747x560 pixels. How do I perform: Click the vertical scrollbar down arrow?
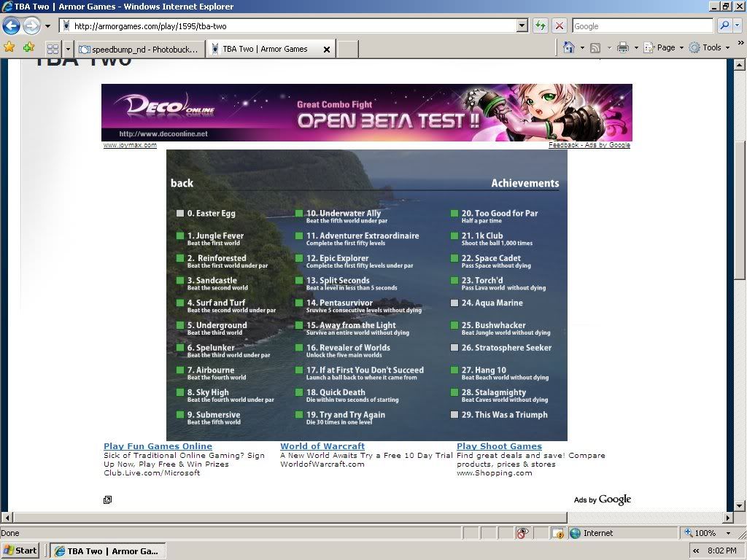pyautogui.click(x=740, y=505)
